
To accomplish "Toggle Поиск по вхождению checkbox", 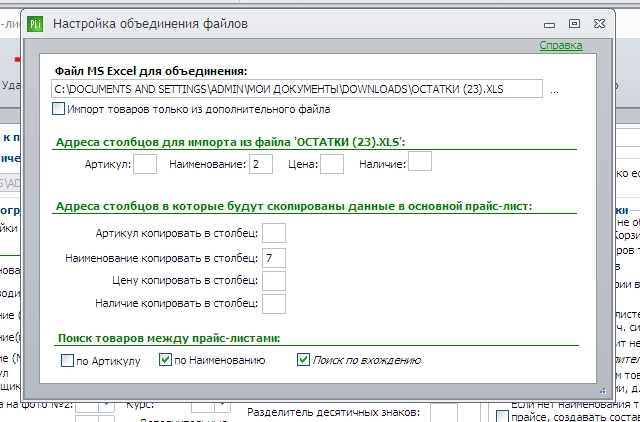I will (x=303, y=359).
